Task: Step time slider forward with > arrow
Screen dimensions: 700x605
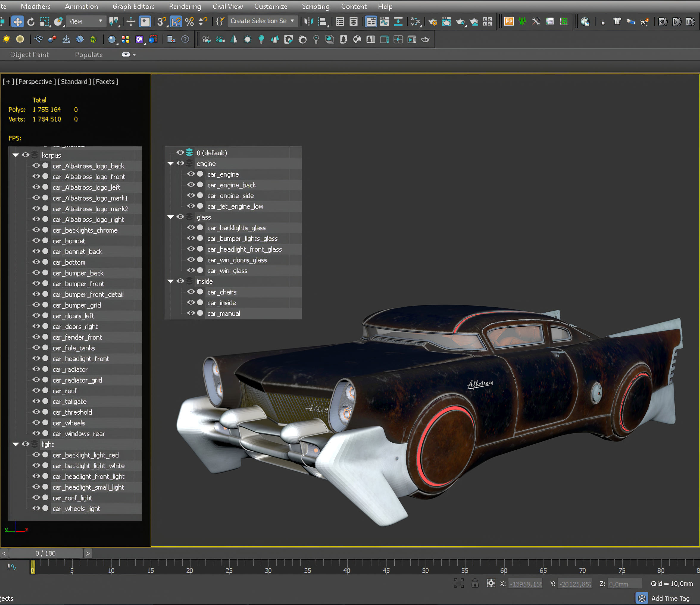Action: point(88,553)
